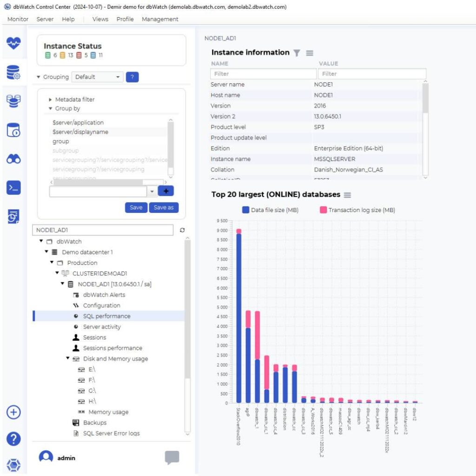The height and width of the screenshot is (476, 476).
Task: Open the SQL terminal sidebar icon
Action: pyautogui.click(x=13, y=187)
